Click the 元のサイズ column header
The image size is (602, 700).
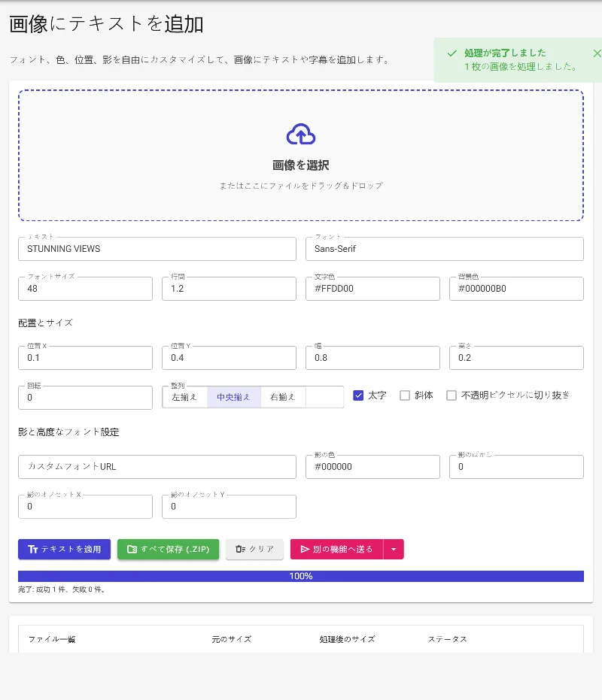click(x=232, y=639)
